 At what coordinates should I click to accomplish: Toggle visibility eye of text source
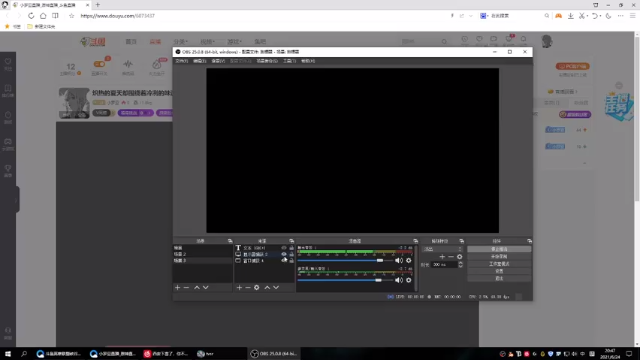pos(284,248)
